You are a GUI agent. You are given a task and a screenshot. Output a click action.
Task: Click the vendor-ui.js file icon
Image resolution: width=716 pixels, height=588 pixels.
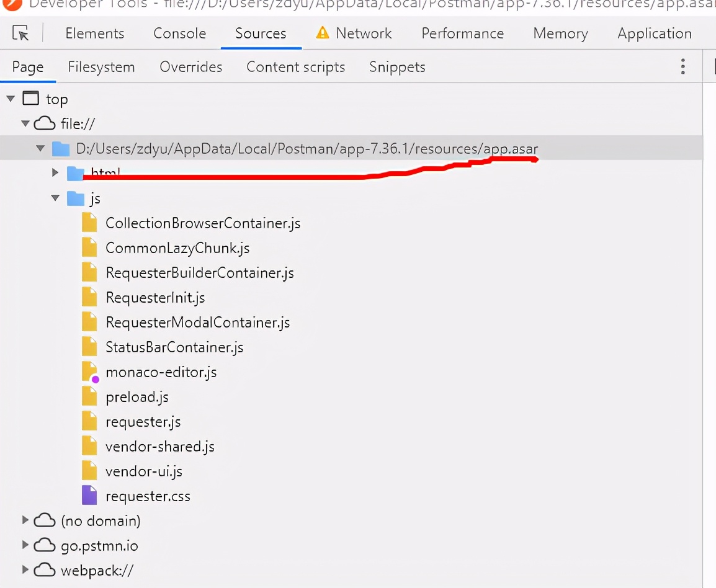point(89,471)
